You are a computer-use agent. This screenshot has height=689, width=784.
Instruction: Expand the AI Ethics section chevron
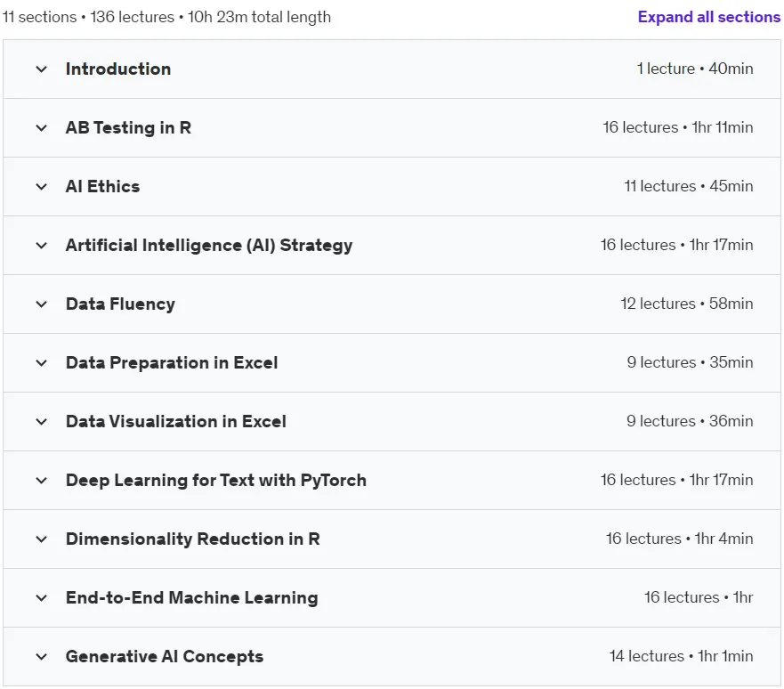(x=42, y=187)
